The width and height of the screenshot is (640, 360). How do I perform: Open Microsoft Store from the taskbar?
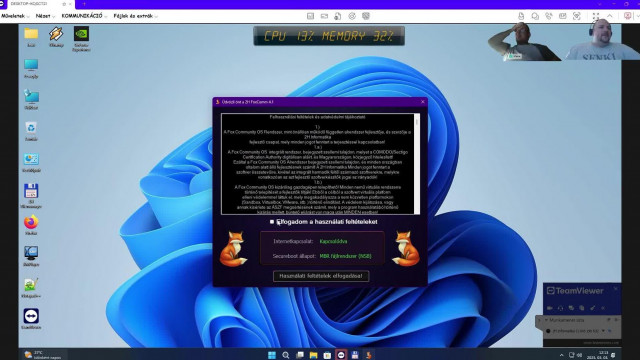click(x=327, y=355)
